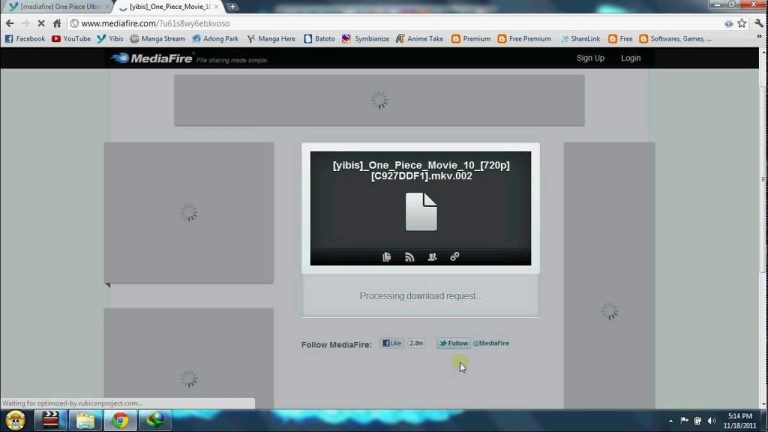
Task: Open Chrome from the taskbar
Action: tap(120, 420)
